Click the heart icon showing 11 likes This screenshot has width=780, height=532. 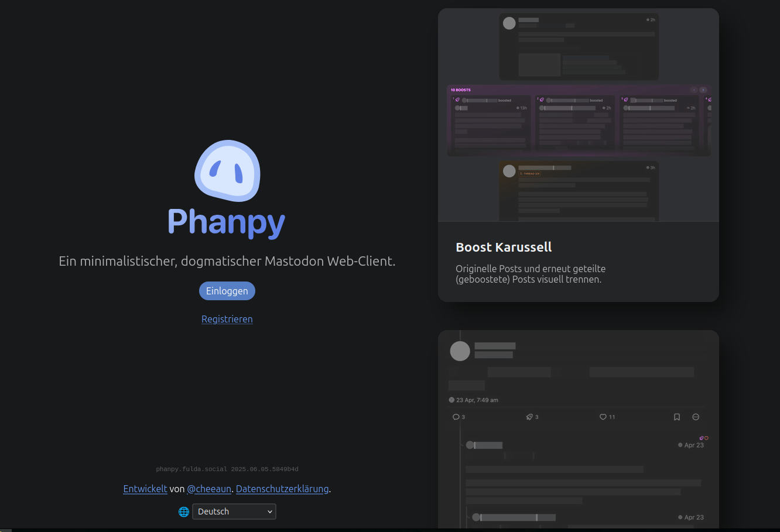click(603, 417)
